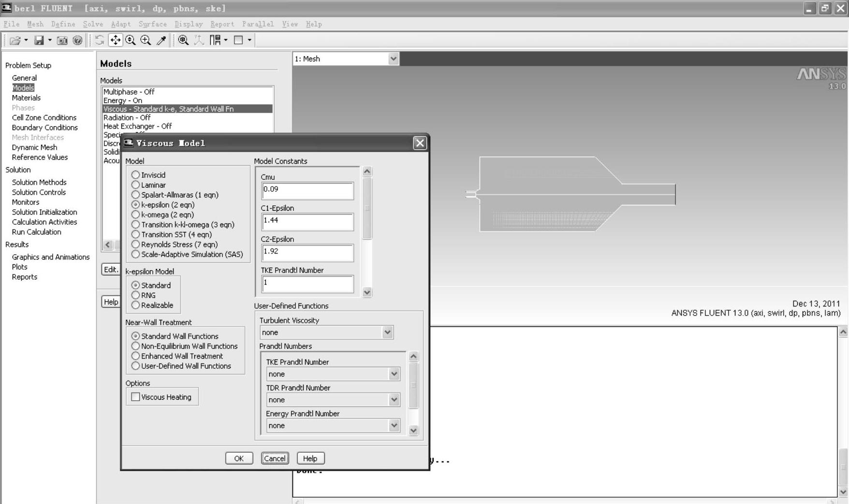Image resolution: width=849 pixels, height=504 pixels.
Task: Click the fit to window magnifier icon
Action: 183,41
